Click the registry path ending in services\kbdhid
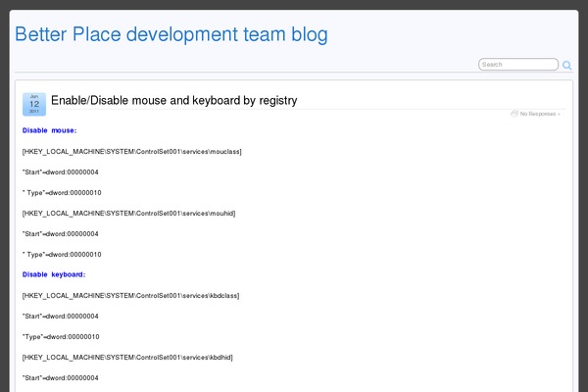Image resolution: width=588 pixels, height=392 pixels. (127, 358)
